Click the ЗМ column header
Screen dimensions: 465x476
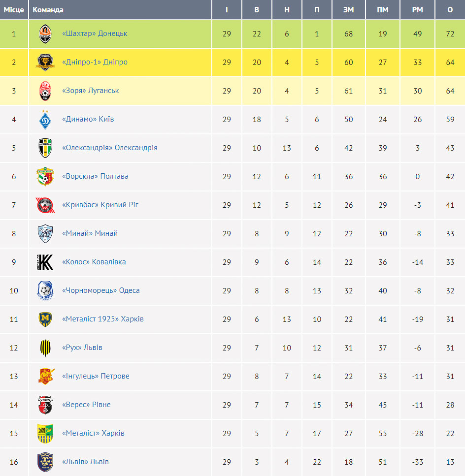pos(349,10)
